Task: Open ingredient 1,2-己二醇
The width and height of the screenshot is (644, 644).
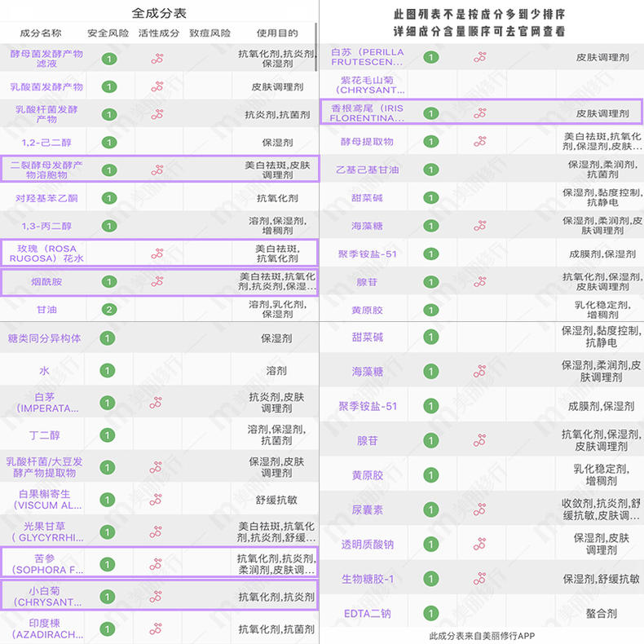Action: point(46,143)
